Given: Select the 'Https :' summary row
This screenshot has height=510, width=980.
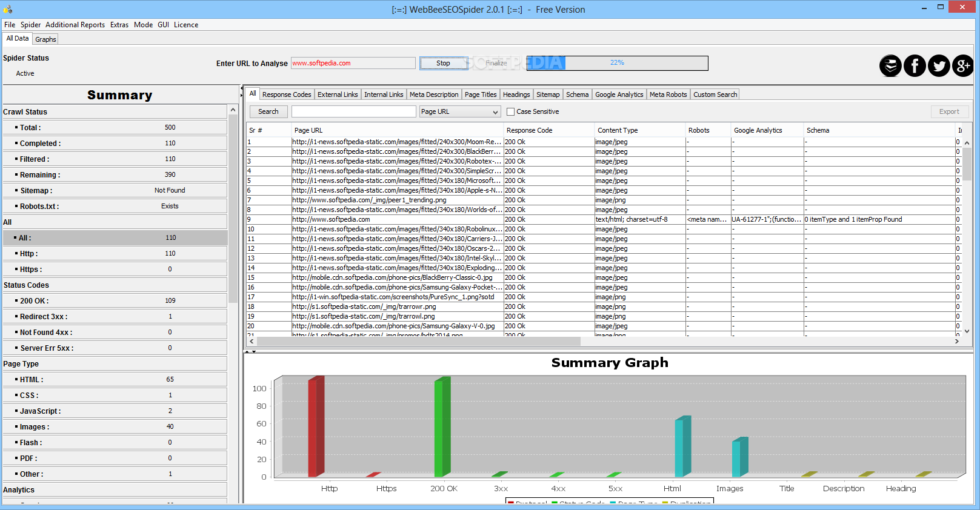Looking at the screenshot, I should point(115,269).
